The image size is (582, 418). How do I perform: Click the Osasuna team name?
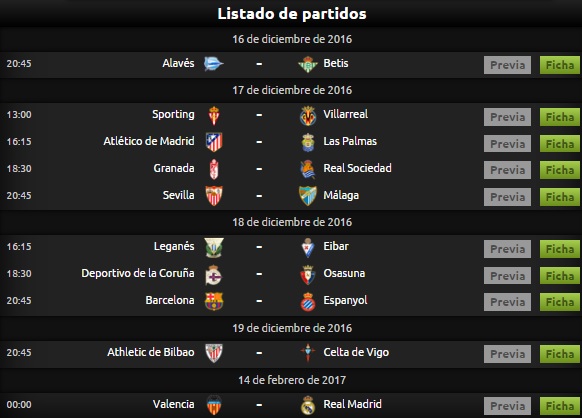344,273
